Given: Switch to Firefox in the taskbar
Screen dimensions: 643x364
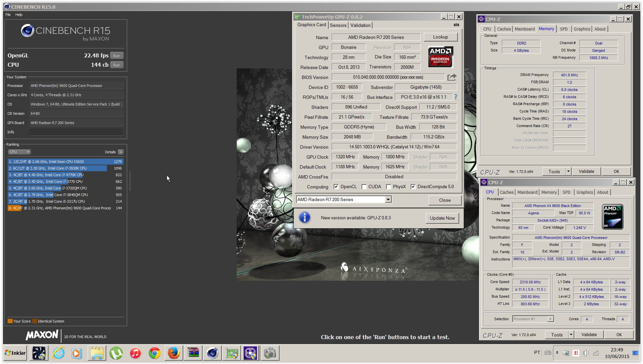Looking at the screenshot, I should pos(174,353).
